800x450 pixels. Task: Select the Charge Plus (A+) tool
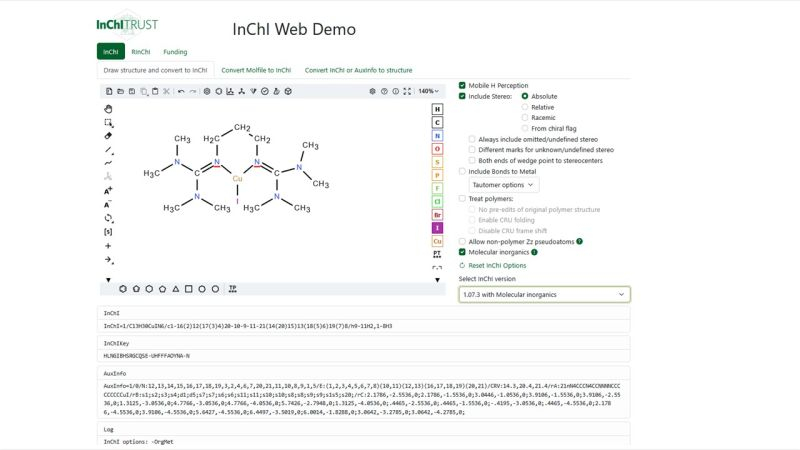(108, 190)
